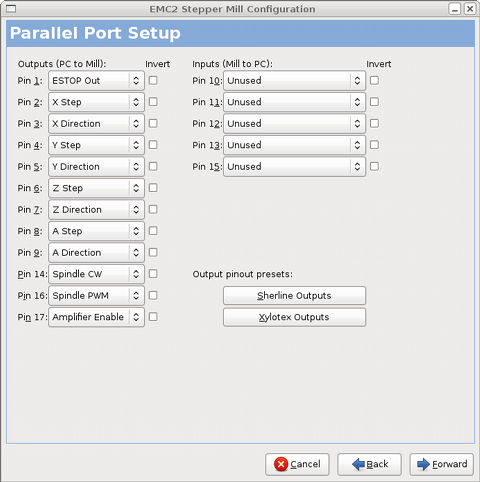Tick the Invert box for Pin 6 Z Step
The height and width of the screenshot is (482, 480).
[x=153, y=188]
